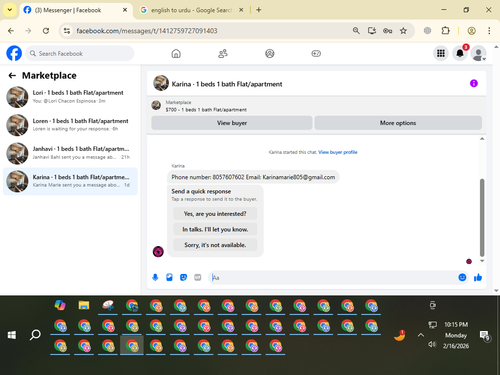Open the Chrome three-dot menu
Screen dimensions: 500x375
(x=489, y=31)
